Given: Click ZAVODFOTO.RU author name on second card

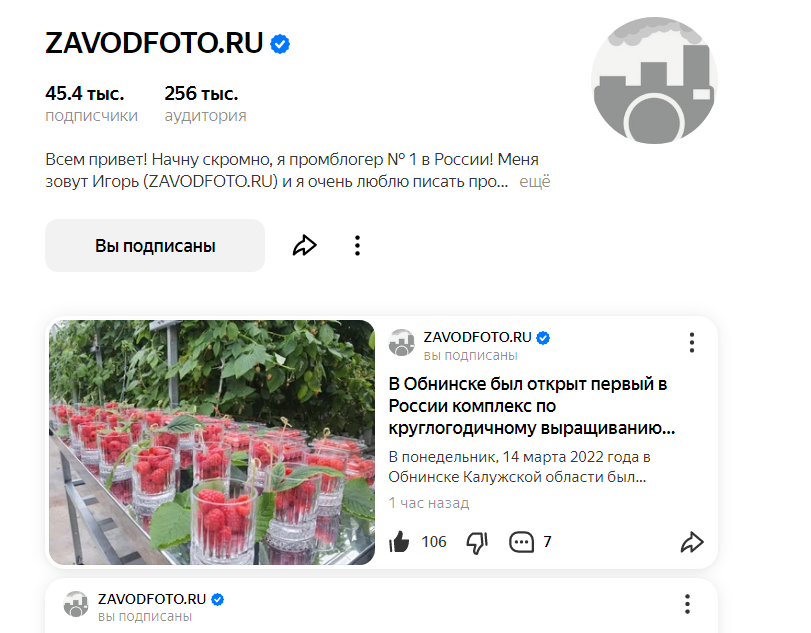Looking at the screenshot, I should (152, 599).
